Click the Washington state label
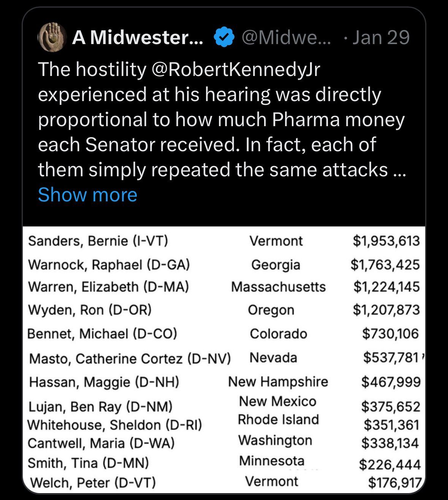Image resolution: width=448 pixels, height=500 pixels. click(x=275, y=440)
